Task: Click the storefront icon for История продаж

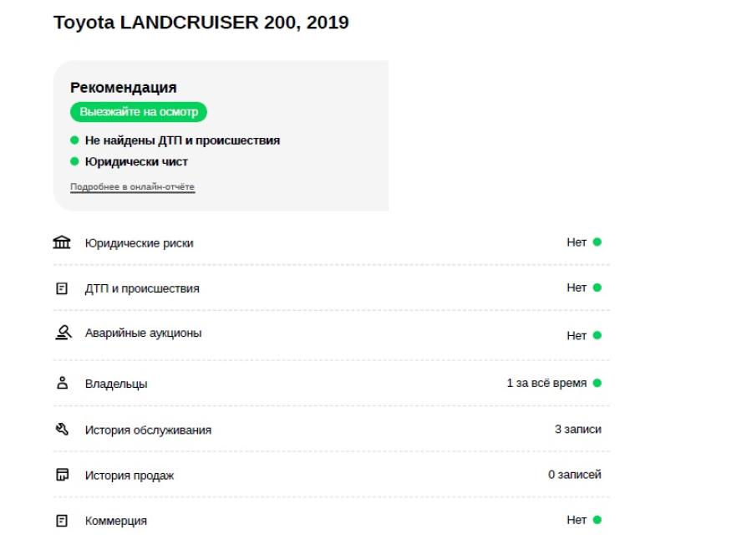Action: click(62, 474)
